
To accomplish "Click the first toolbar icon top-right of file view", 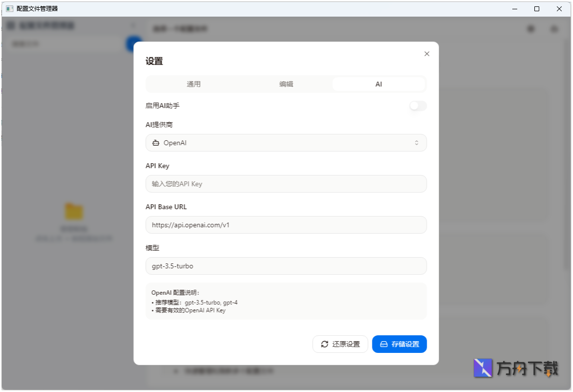I will [x=530, y=29].
